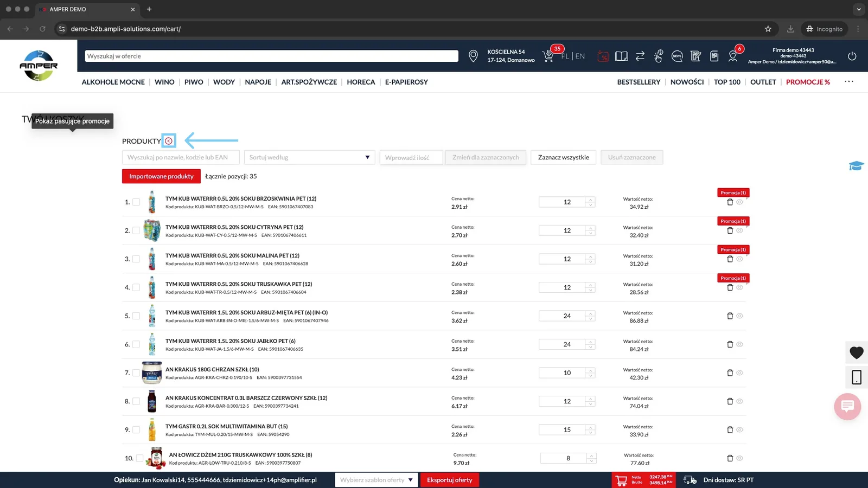
Task: Open the cart icon with 35 badge
Action: (549, 56)
